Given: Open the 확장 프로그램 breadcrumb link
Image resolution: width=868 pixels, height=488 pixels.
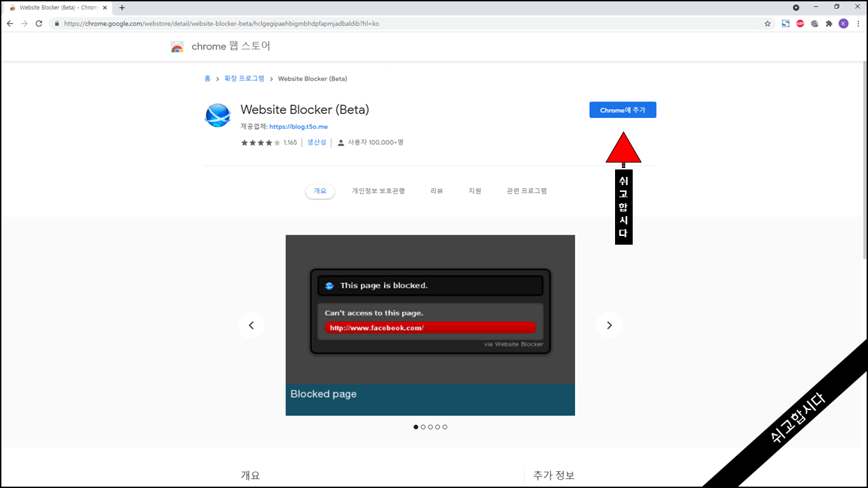Looking at the screenshot, I should pyautogui.click(x=245, y=79).
